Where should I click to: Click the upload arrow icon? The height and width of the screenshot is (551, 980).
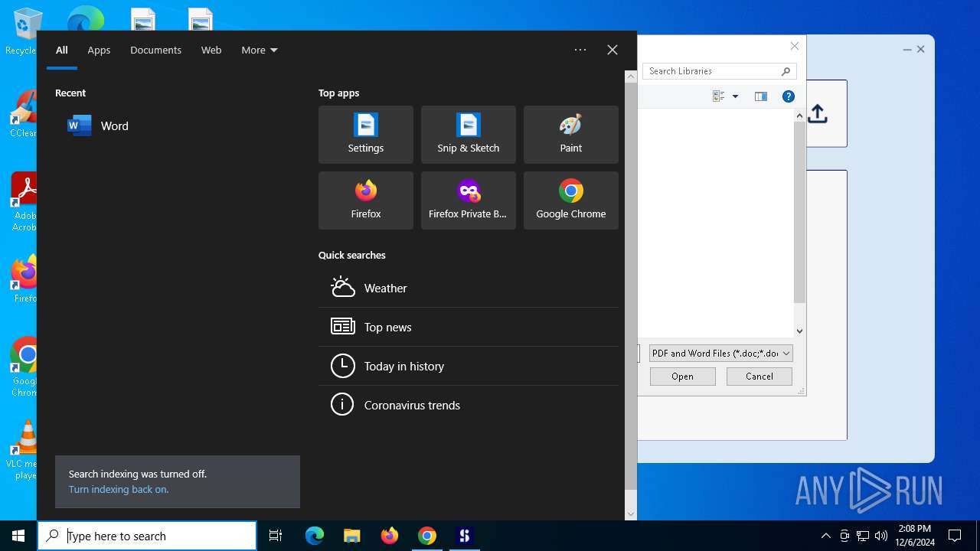(x=818, y=114)
